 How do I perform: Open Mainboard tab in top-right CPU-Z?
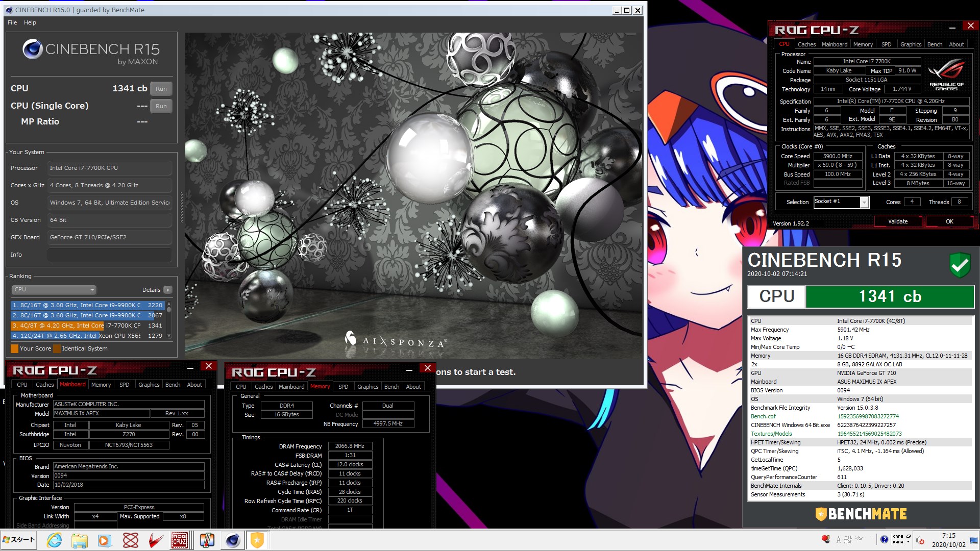click(835, 44)
